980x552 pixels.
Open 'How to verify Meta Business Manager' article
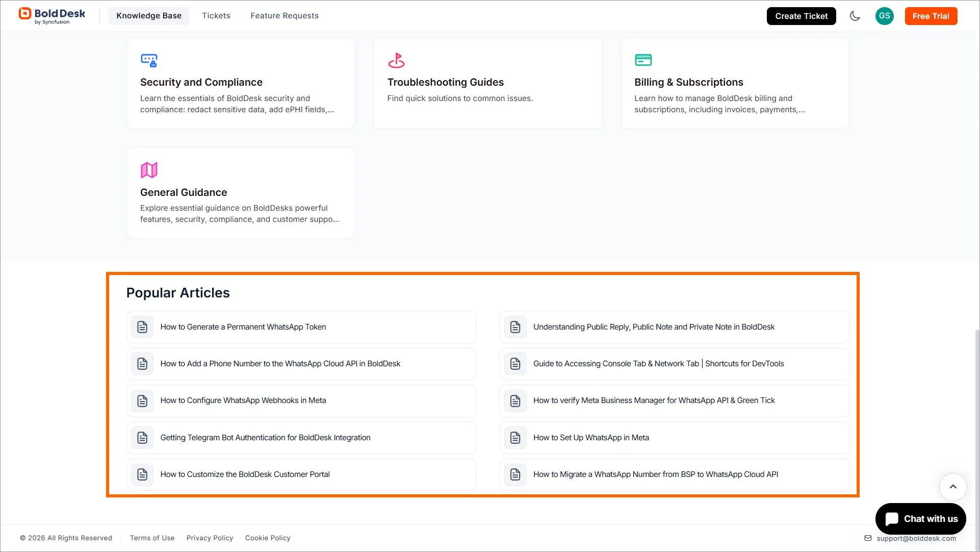[x=674, y=401]
